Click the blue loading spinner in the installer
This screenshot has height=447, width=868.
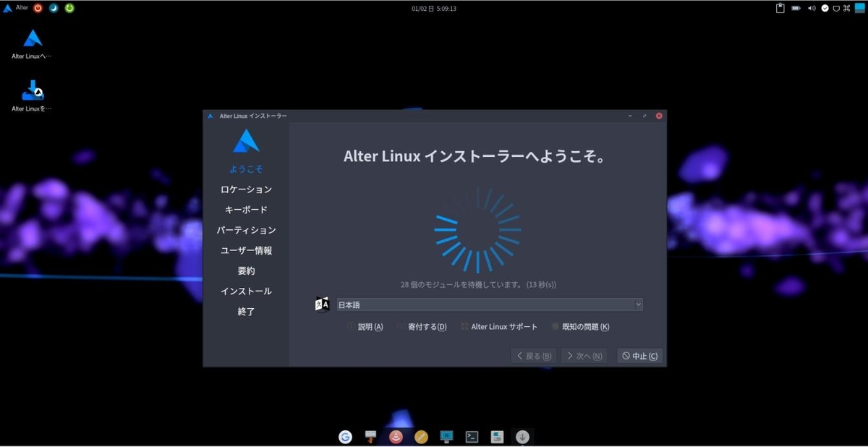click(477, 230)
